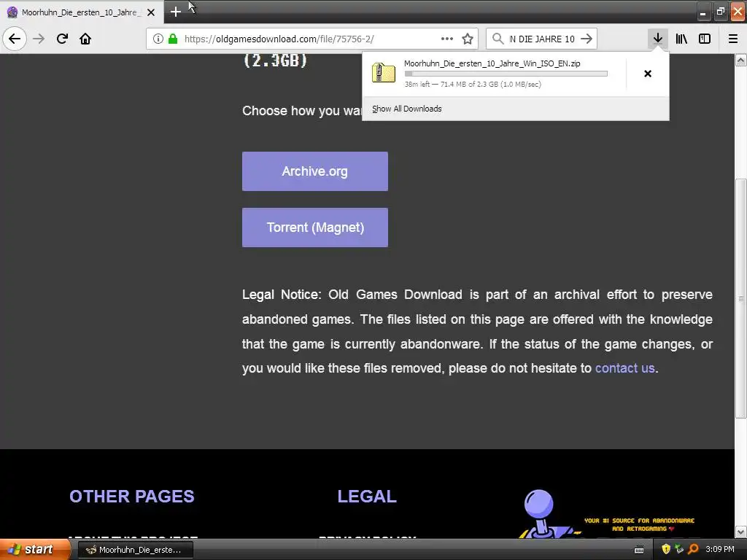The width and height of the screenshot is (747, 560).
Task: Cancel the zip download with X
Action: [x=648, y=74]
